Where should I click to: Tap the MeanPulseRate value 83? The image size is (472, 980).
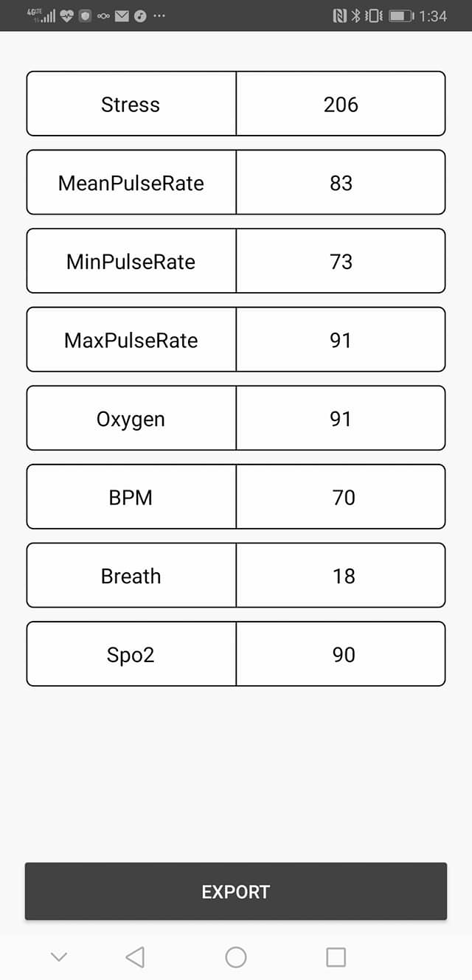click(341, 183)
